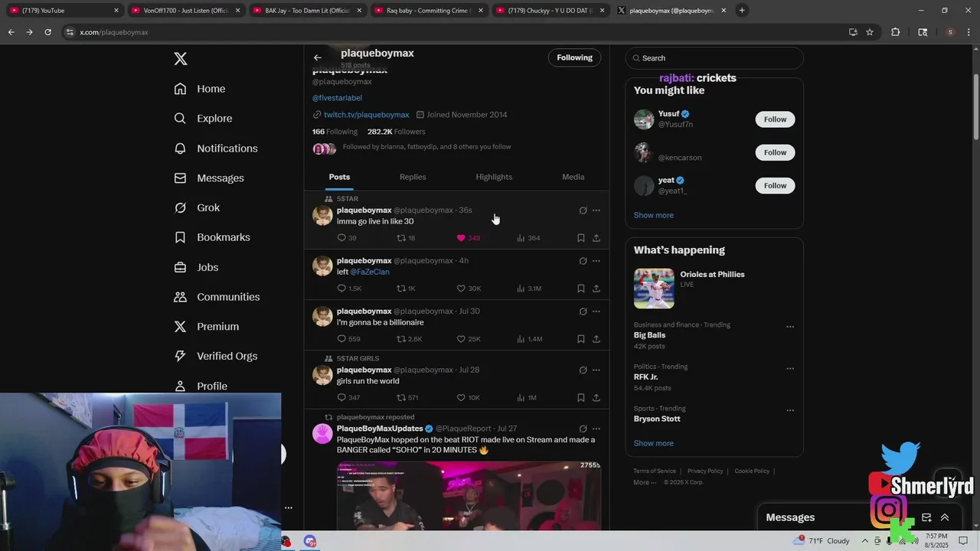
Task: Open Verified Orgs in sidebar
Action: click(x=216, y=357)
